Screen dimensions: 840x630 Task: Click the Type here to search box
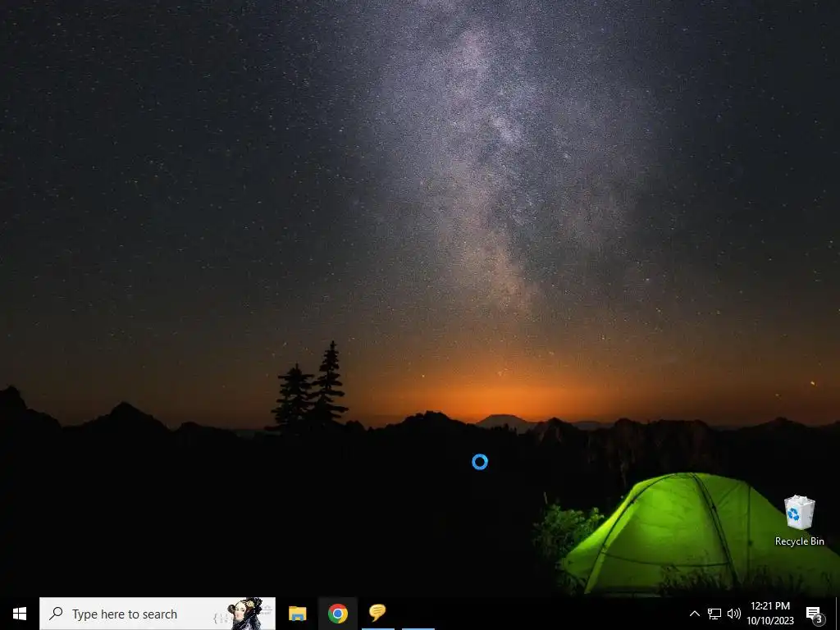click(x=157, y=614)
